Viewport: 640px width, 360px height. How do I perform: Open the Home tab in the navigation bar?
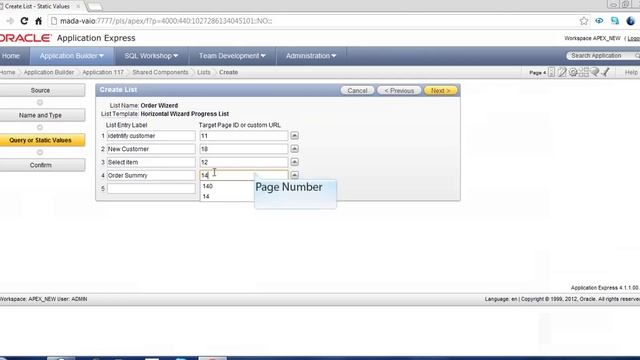point(11,56)
